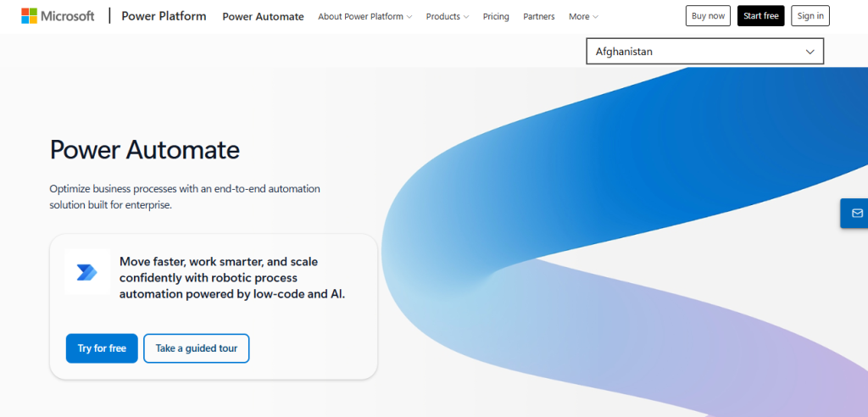Click the Sign in button
868x417 pixels.
coord(810,16)
